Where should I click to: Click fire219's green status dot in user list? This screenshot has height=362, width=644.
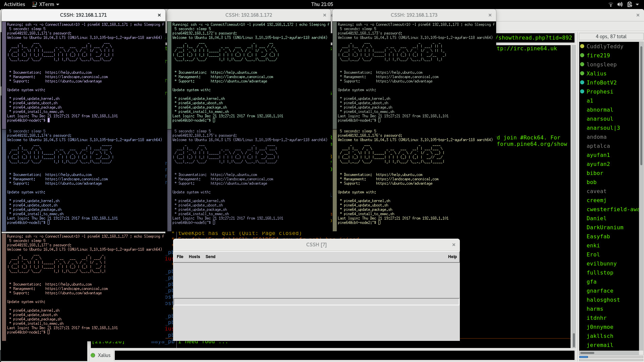[582, 56]
